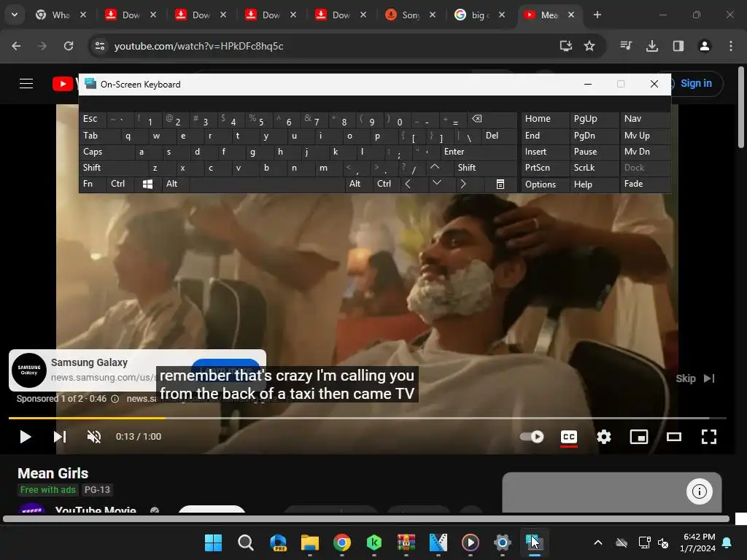Skip the Samsung ad
The width and height of the screenshot is (747, 560).
tap(695, 378)
